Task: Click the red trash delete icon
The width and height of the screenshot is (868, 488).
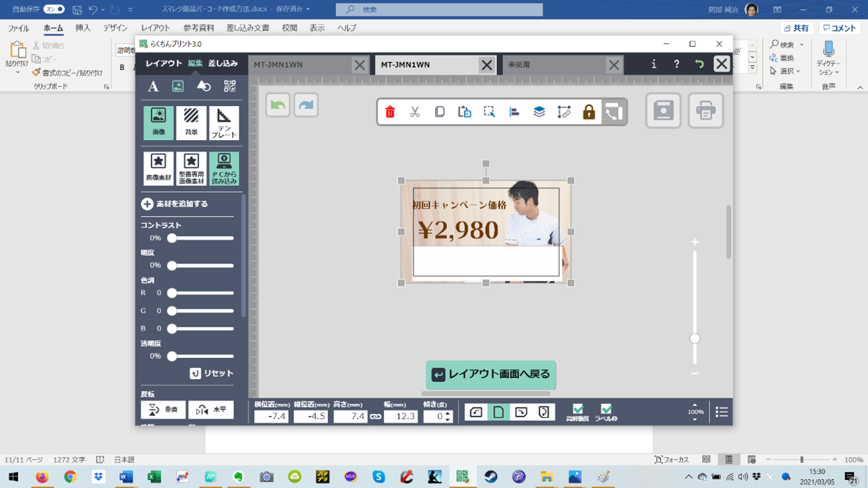Action: click(x=390, y=112)
